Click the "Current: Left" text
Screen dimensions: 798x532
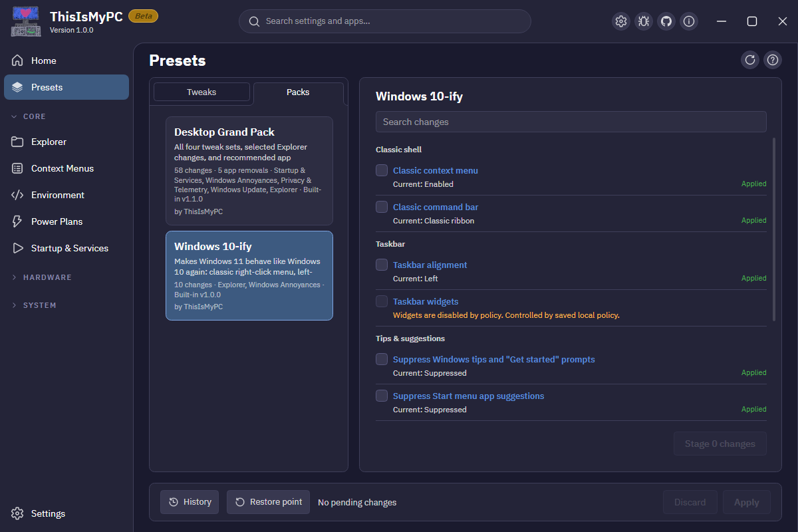(416, 279)
